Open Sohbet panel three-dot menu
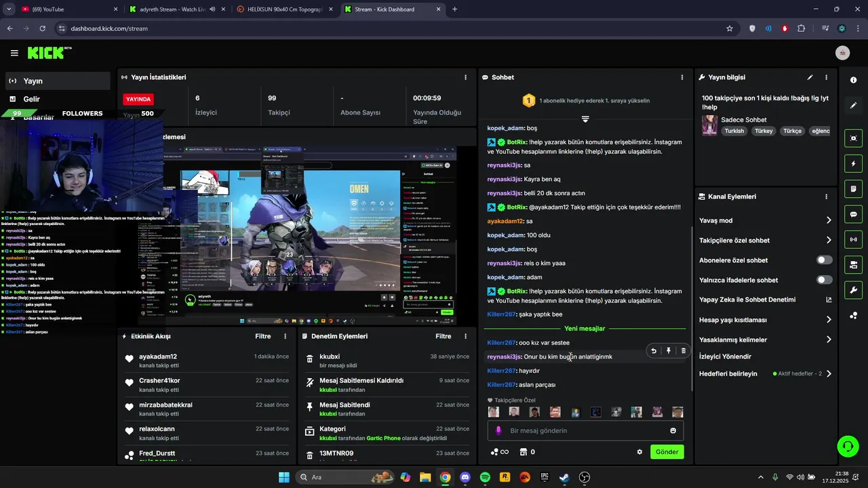868x488 pixels. coord(682,77)
